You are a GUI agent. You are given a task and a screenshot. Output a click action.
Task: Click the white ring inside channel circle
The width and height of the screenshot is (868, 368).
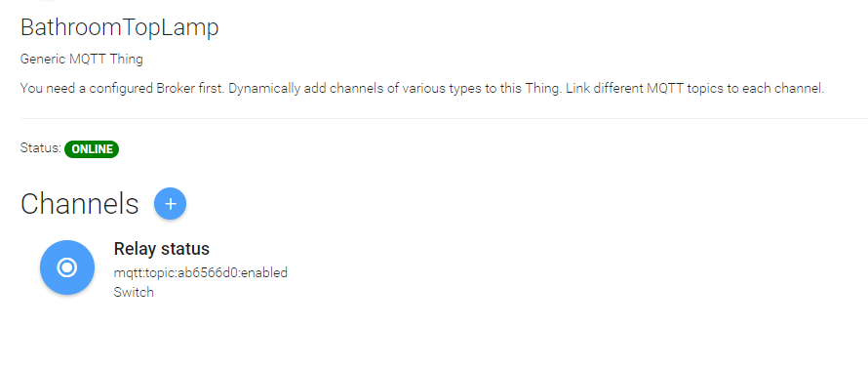[67, 267]
